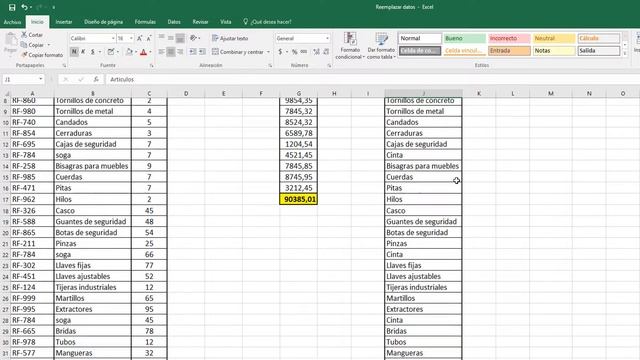The width and height of the screenshot is (640, 360).
Task: Open Dar formato como tabla menu
Action: 381,46
